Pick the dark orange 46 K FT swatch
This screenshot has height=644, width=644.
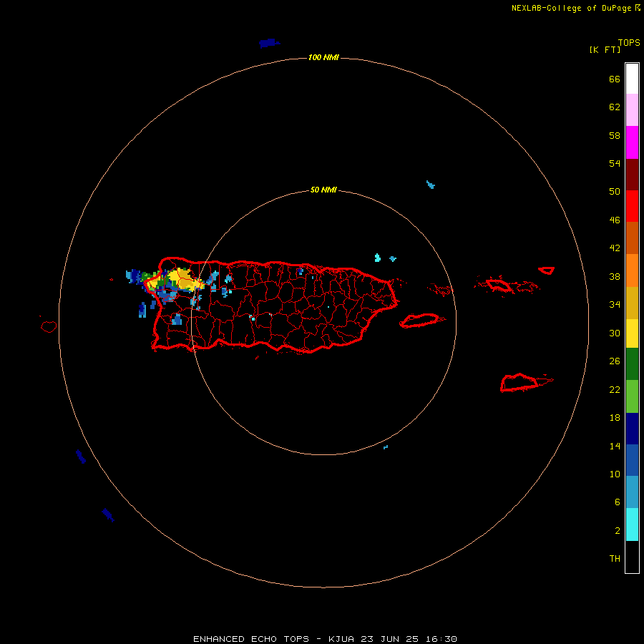tap(632, 238)
